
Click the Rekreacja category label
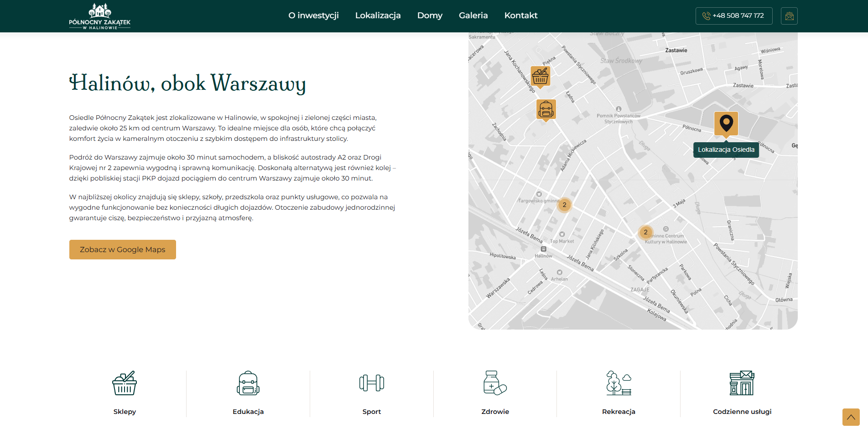tap(619, 412)
